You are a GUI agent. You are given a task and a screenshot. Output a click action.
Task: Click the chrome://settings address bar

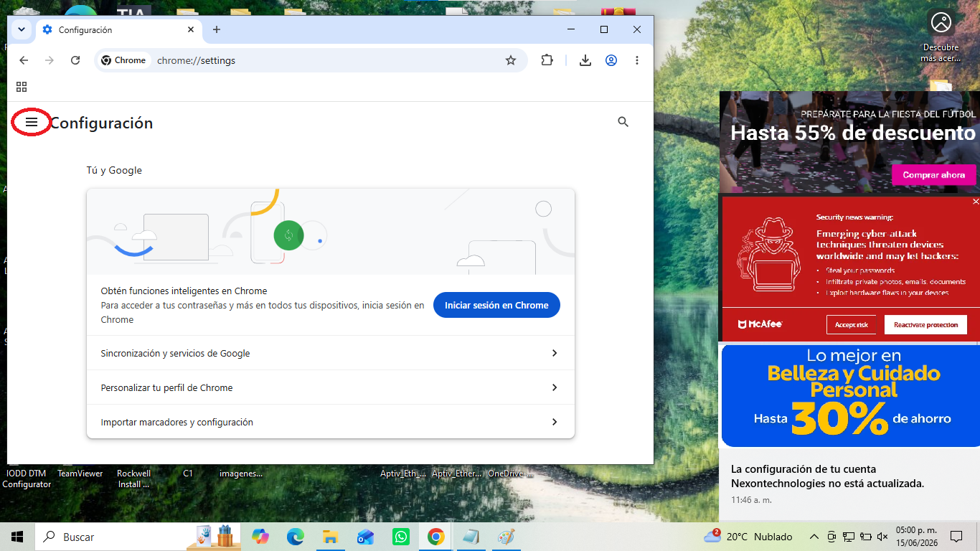coord(311,60)
